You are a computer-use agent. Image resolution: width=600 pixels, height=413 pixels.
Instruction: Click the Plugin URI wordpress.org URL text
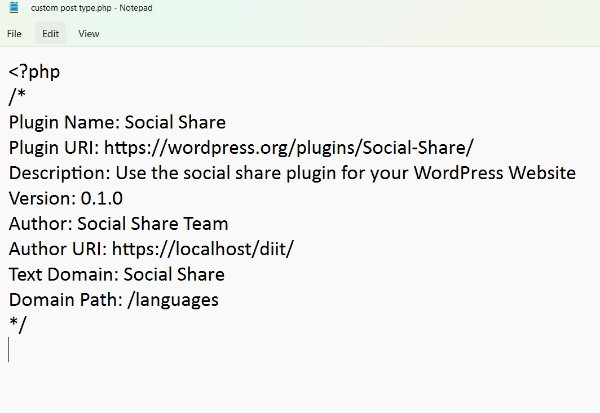click(289, 148)
